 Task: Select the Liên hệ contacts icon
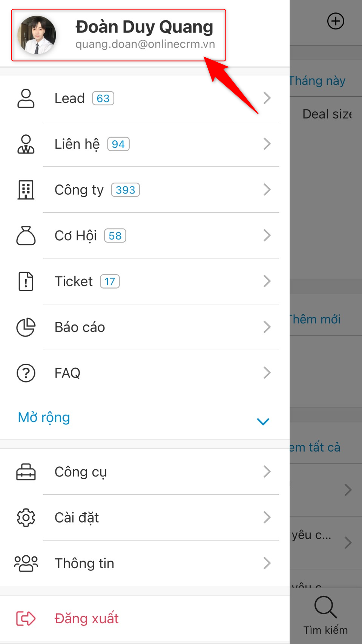click(26, 144)
